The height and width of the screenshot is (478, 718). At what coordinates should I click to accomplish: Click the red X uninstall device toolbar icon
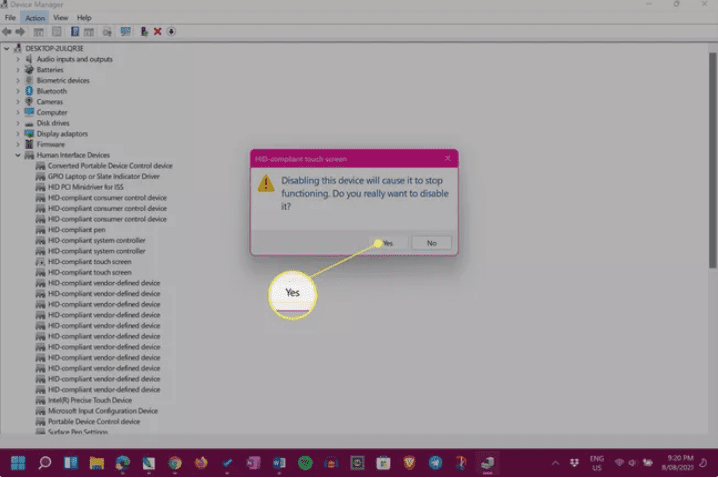click(x=157, y=32)
